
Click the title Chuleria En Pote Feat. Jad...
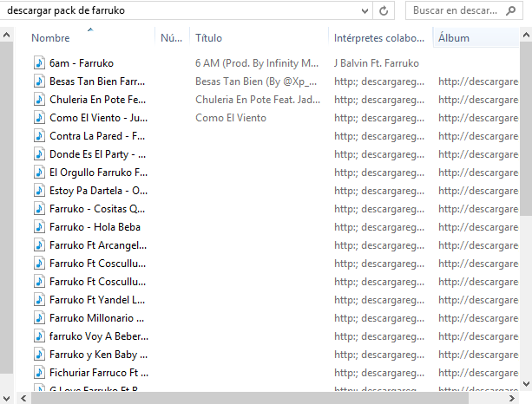coord(258,100)
